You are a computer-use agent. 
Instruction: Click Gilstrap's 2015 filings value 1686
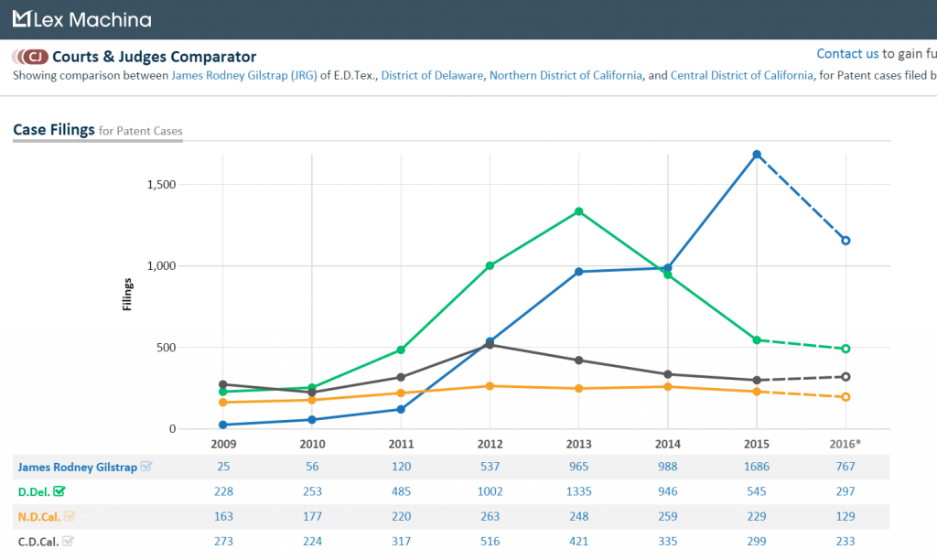(757, 466)
